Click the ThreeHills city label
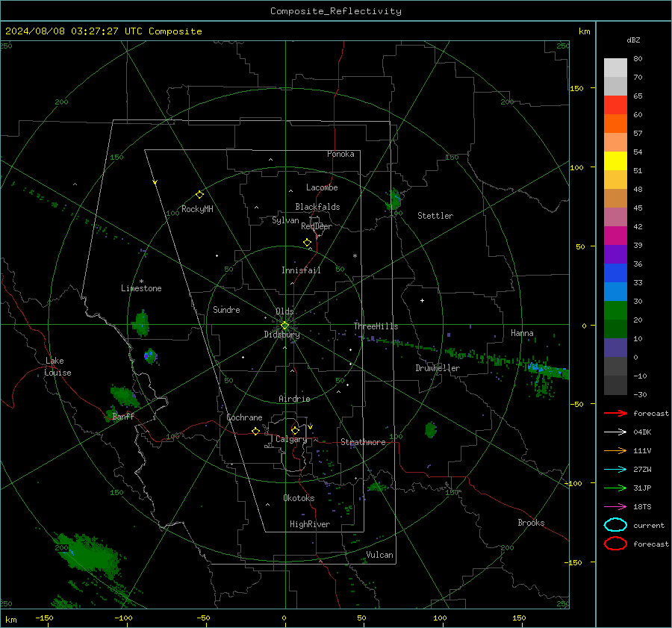Viewport: 672px width, 628px height. (x=376, y=326)
